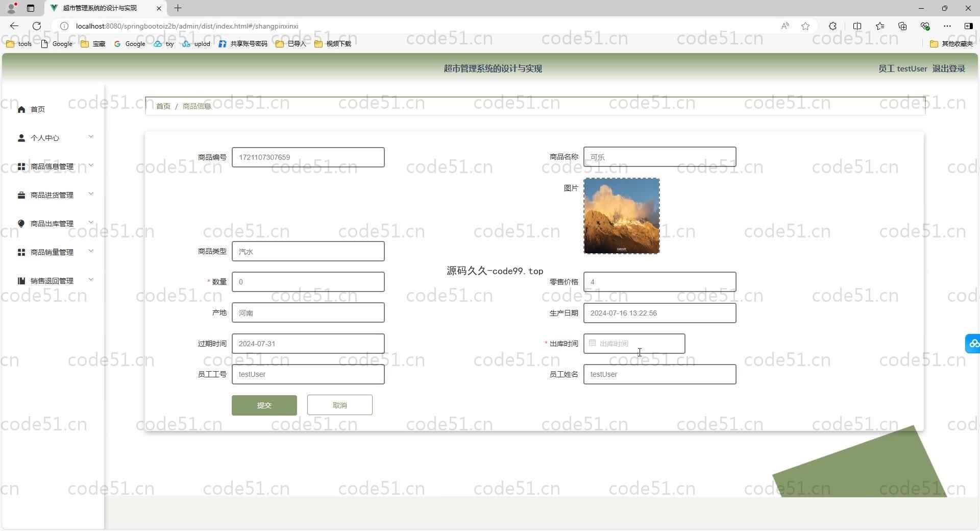Click the 商品编号 input field
The image size is (980, 531).
308,157
